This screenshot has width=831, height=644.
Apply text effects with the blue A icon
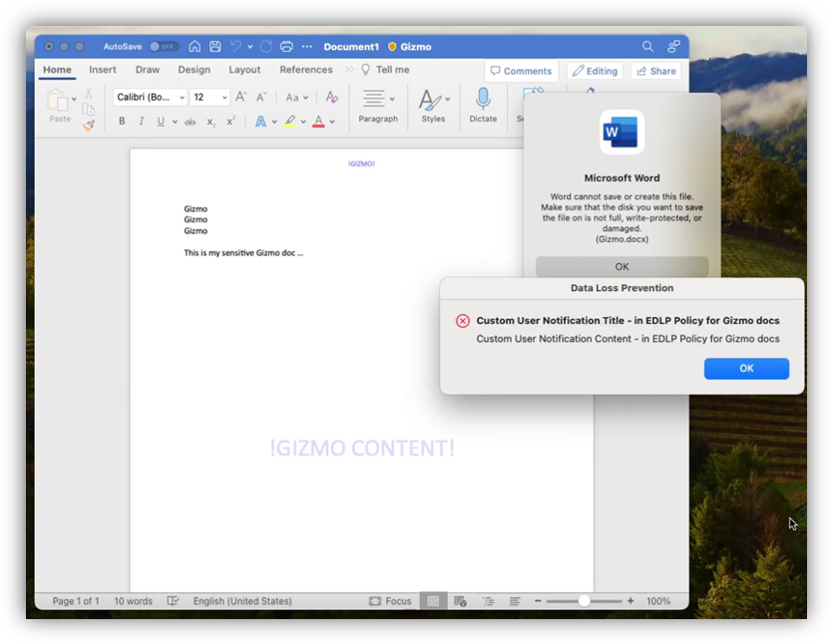click(260, 122)
